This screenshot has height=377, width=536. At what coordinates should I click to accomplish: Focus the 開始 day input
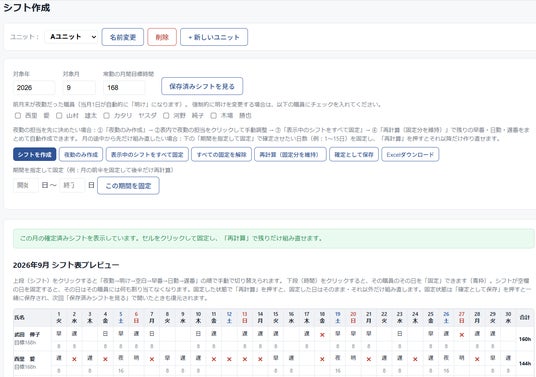click(26, 185)
